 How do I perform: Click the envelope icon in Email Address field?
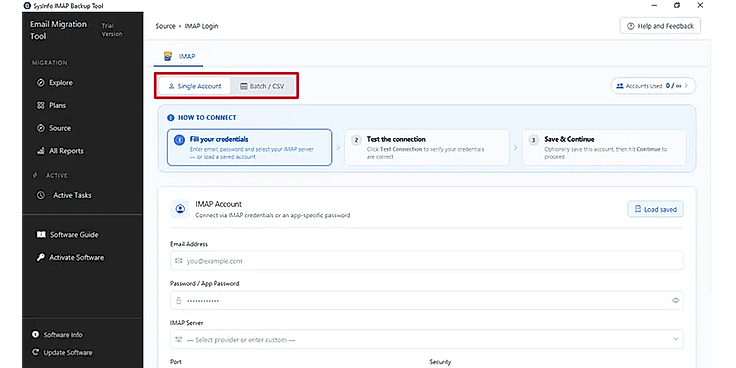click(178, 261)
